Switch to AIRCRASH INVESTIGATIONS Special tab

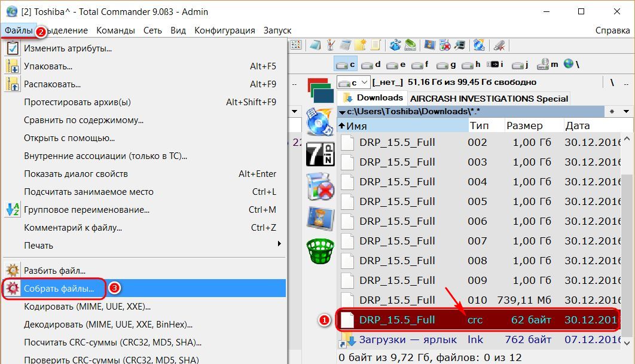coord(489,99)
